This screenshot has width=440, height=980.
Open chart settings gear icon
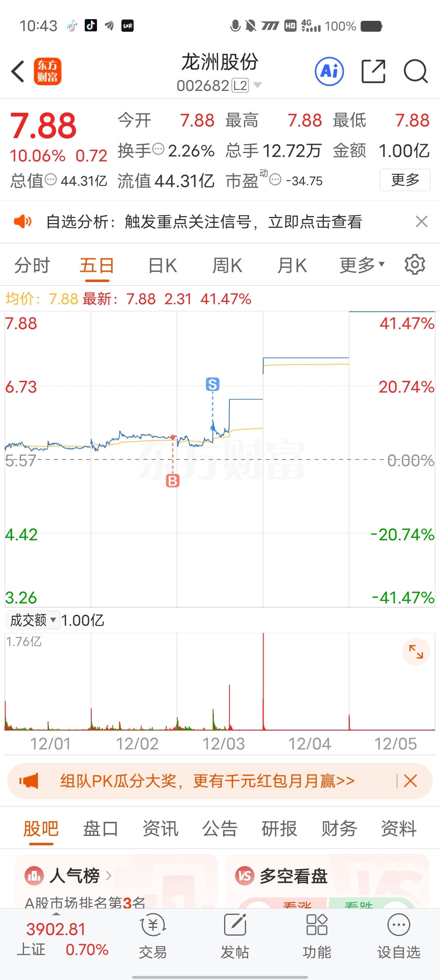click(415, 265)
